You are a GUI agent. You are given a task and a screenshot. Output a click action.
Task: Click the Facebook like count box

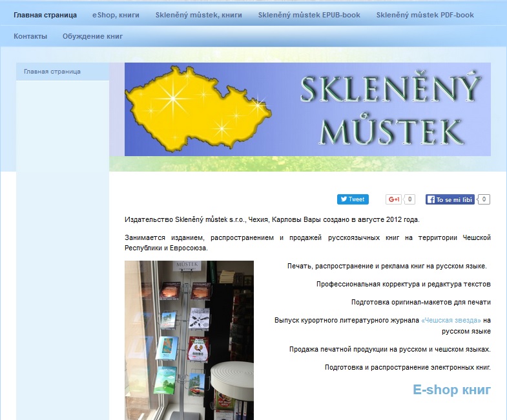pos(484,199)
